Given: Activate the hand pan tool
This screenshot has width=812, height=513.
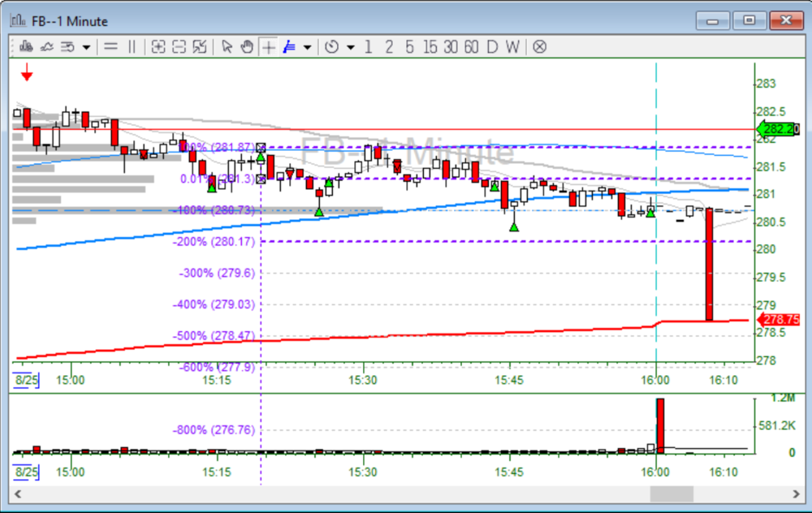Looking at the screenshot, I should pos(247,47).
